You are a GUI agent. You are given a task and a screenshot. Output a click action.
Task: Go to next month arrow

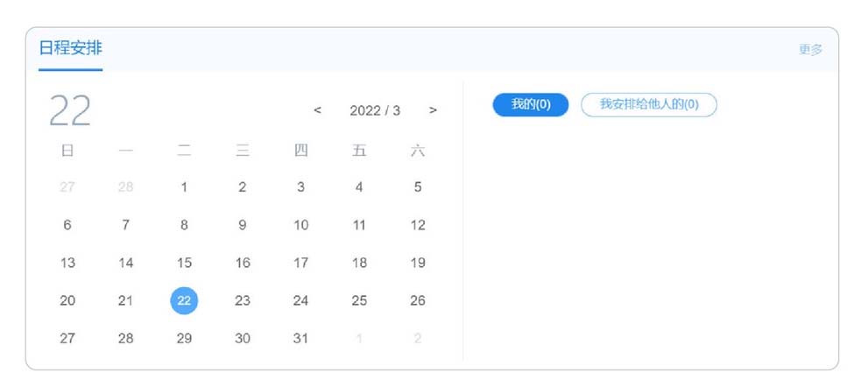[433, 110]
